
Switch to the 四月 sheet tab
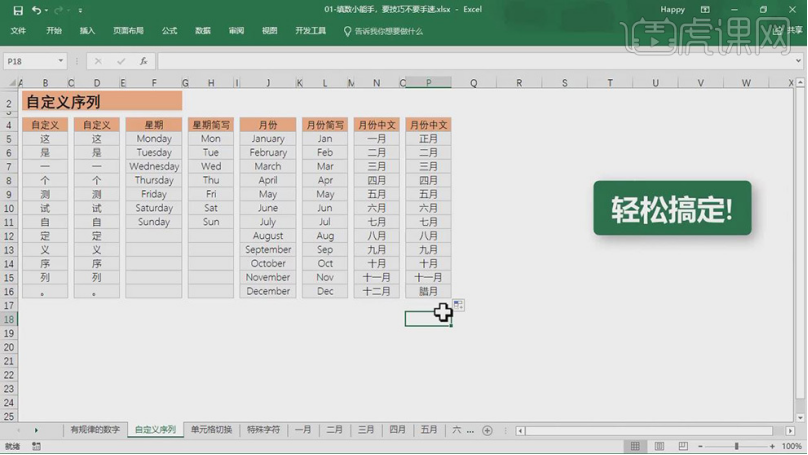(397, 430)
